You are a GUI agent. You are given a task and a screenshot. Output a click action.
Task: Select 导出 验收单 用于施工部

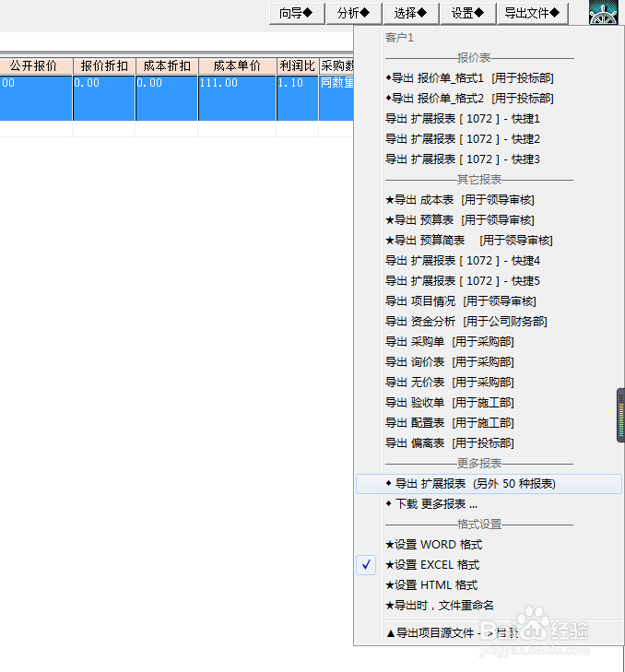(489, 403)
